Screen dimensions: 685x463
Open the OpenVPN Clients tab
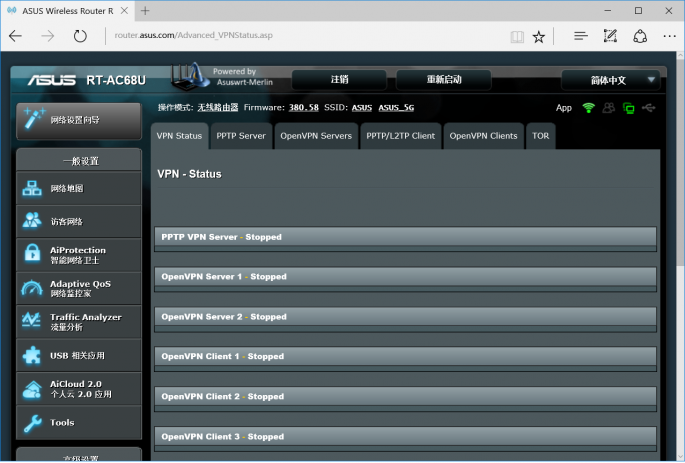[x=484, y=136]
